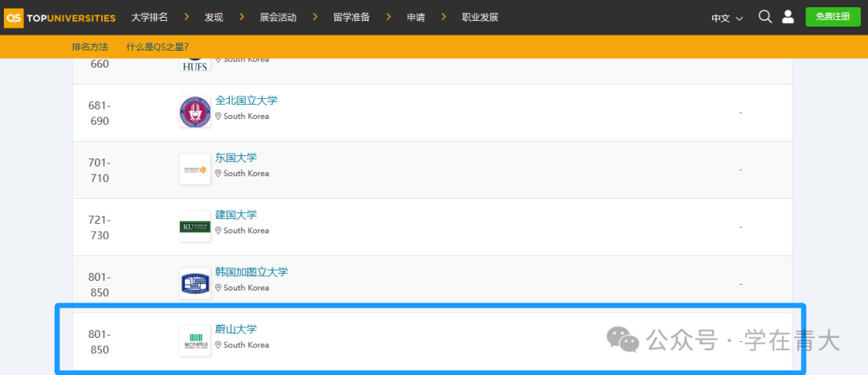The width and height of the screenshot is (868, 375).
Task: Open the 大学排名 menu
Action: click(x=149, y=17)
